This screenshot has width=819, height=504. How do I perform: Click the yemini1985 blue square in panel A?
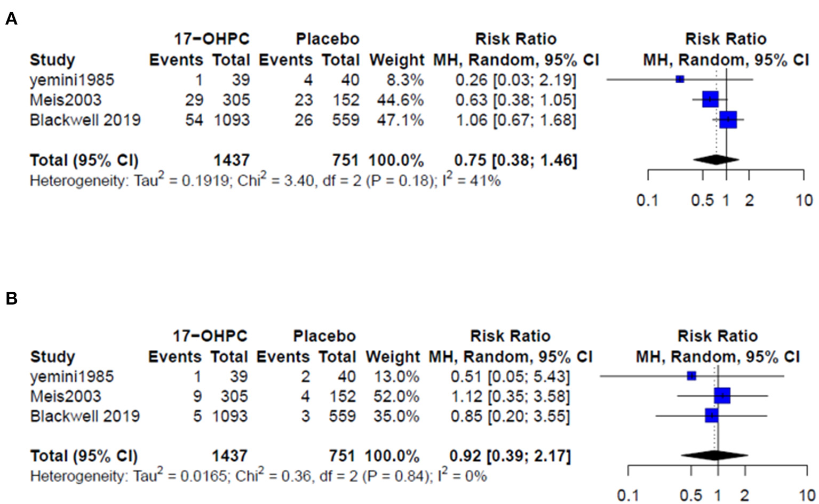click(680, 79)
